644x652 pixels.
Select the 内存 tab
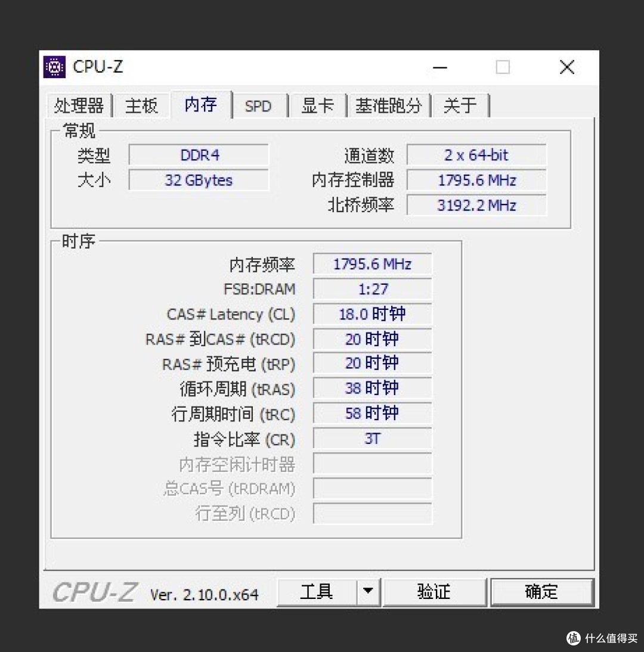(x=201, y=104)
